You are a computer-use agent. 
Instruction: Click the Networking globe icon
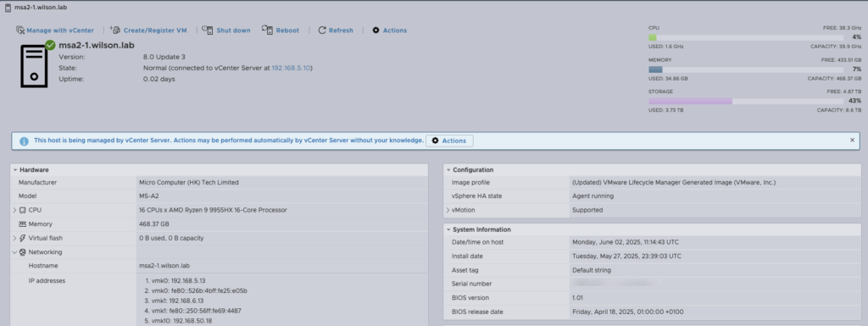[x=23, y=252]
